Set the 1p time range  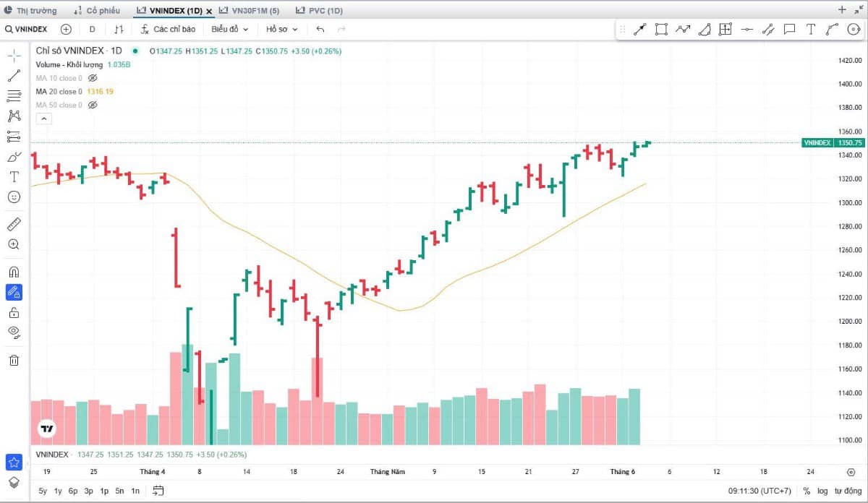(104, 491)
